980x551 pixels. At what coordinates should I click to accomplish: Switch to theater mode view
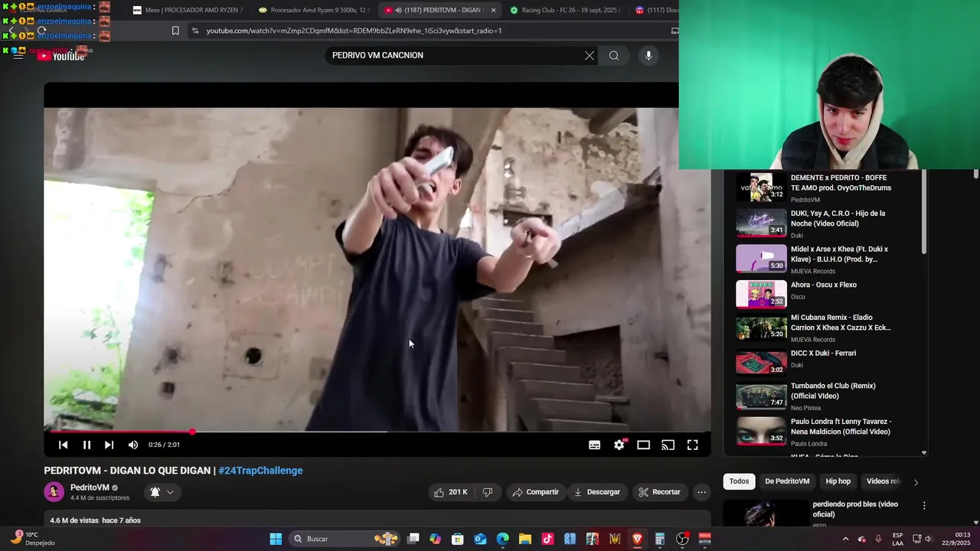pyautogui.click(x=643, y=445)
